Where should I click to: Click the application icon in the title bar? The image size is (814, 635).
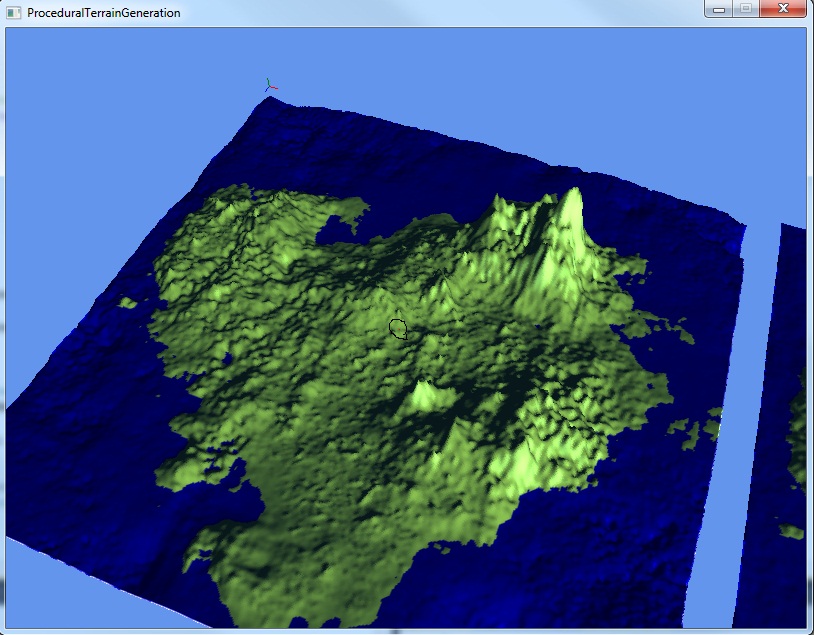pyautogui.click(x=13, y=12)
